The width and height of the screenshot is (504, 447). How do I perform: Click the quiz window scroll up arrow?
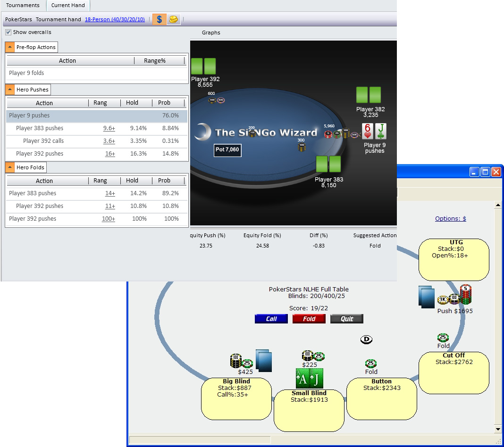pyautogui.click(x=498, y=205)
